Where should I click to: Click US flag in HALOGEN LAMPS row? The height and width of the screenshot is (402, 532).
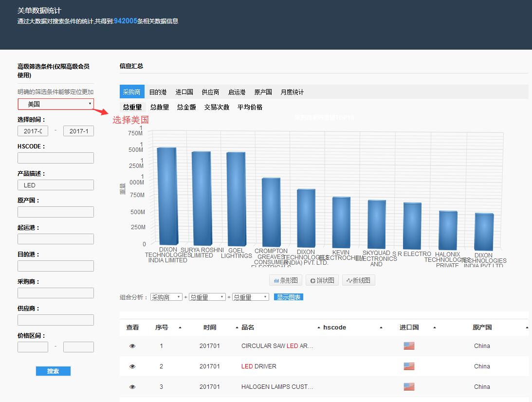coord(409,386)
